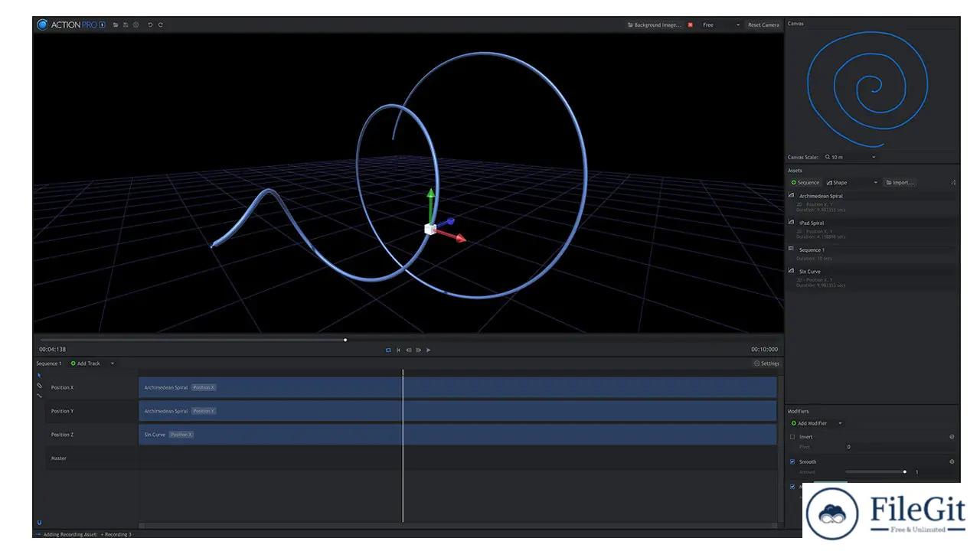980x551 pixels.
Task: Click the blue Z-axis gizmo arrow
Action: pos(446,223)
